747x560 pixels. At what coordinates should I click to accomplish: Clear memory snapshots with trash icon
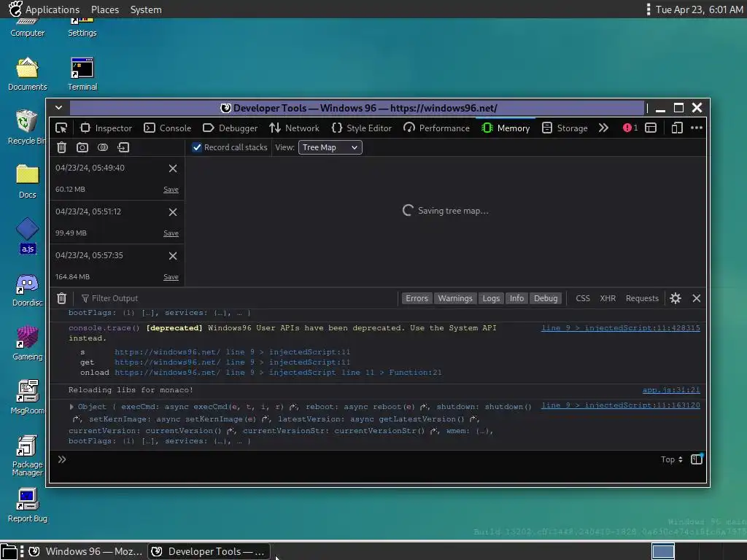(61, 147)
